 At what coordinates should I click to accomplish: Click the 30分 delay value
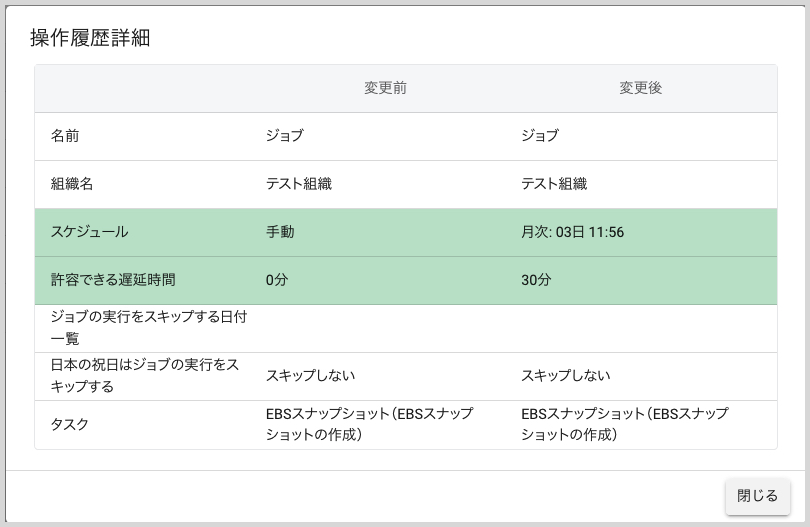click(536, 280)
